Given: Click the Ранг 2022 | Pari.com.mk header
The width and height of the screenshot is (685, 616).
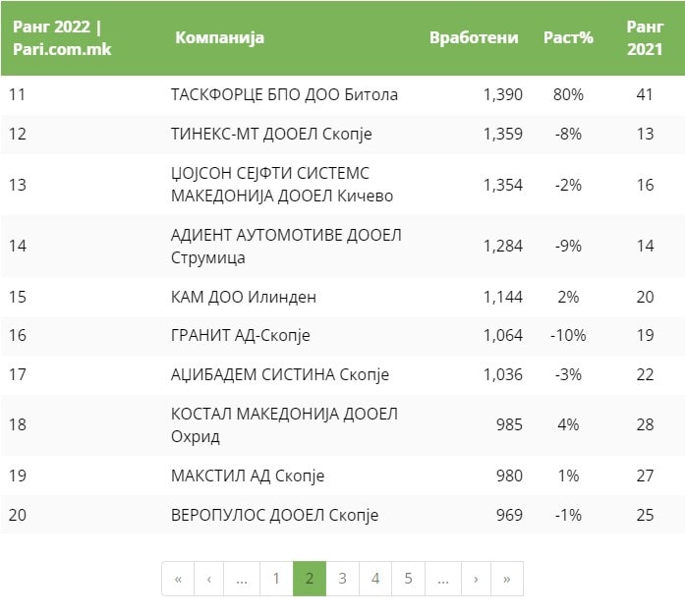Looking at the screenshot, I should click(61, 38).
